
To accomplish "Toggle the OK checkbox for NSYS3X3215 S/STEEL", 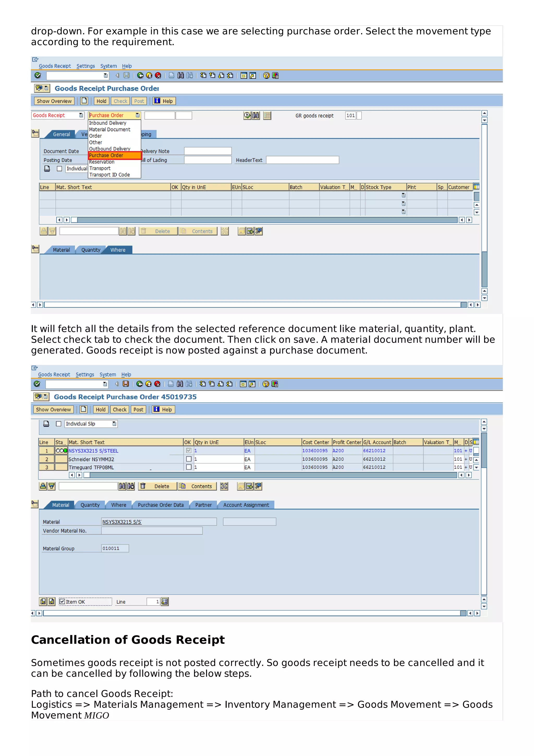I will point(189,451).
